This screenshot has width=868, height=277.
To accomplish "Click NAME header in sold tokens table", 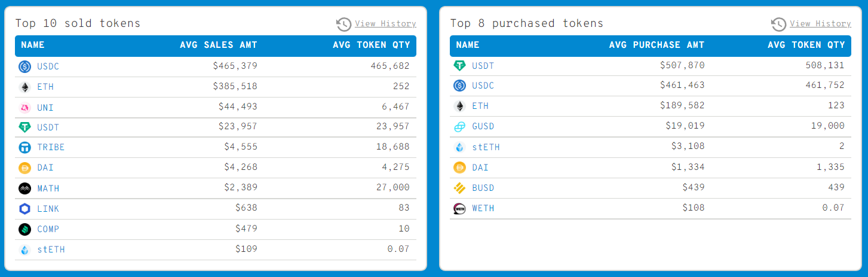I will point(33,45).
